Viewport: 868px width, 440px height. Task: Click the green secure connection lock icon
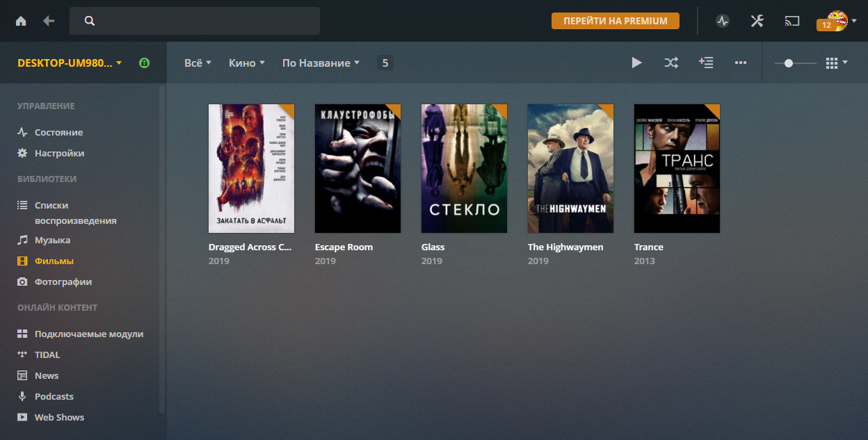point(144,63)
